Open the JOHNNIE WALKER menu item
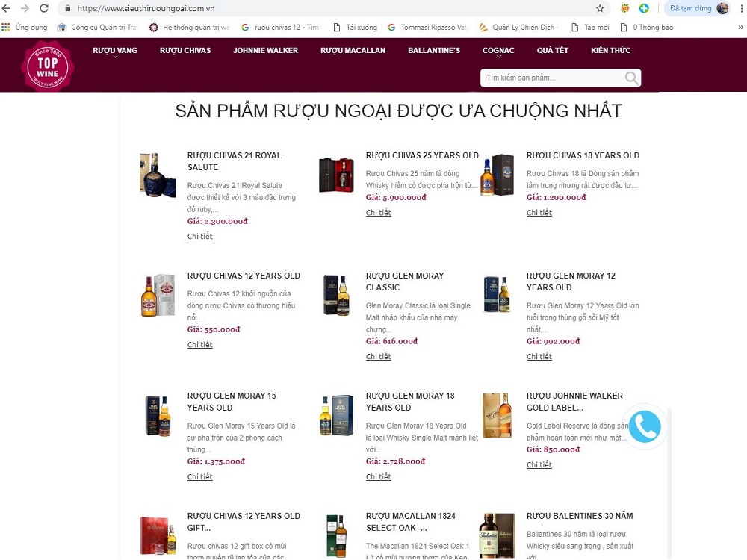This screenshot has height=560, width=747. [265, 51]
